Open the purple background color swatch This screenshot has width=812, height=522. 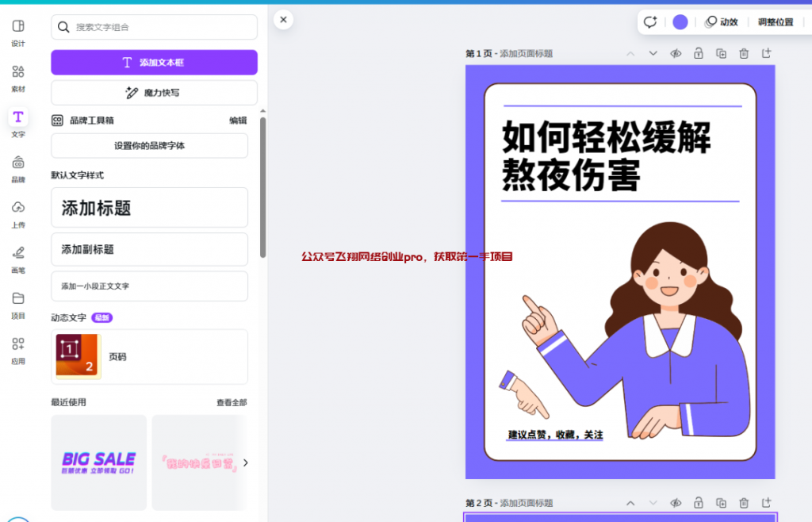pyautogui.click(x=680, y=22)
